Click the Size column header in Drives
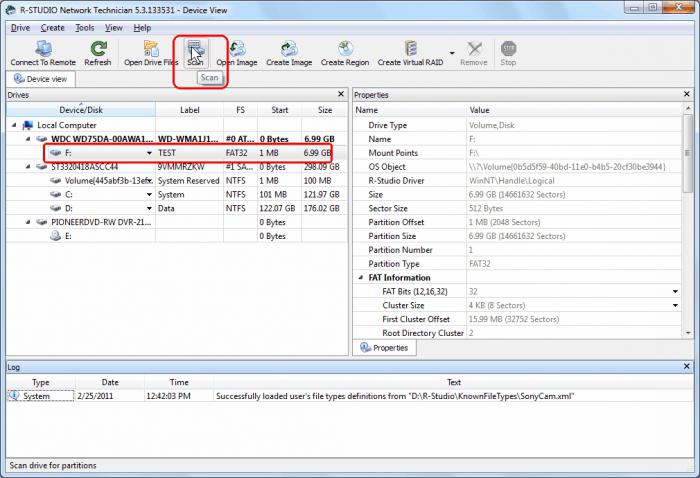Image resolution: width=700 pixels, height=478 pixels. tap(325, 110)
